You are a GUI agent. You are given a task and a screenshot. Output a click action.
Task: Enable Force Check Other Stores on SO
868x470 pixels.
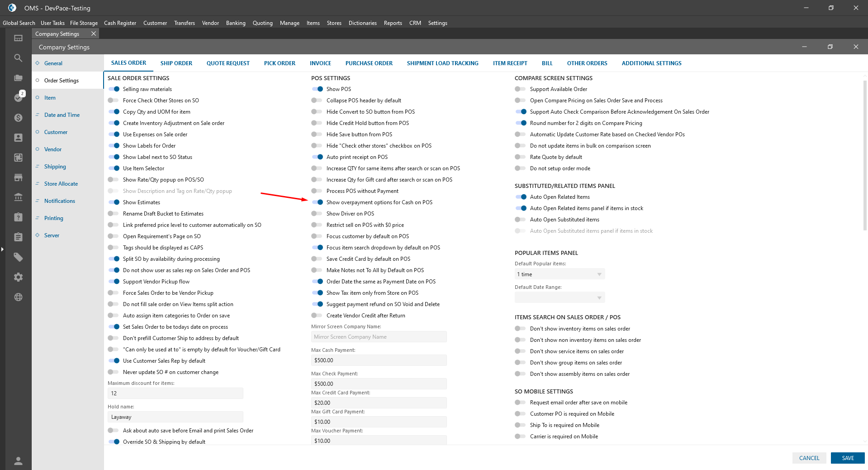click(x=113, y=101)
